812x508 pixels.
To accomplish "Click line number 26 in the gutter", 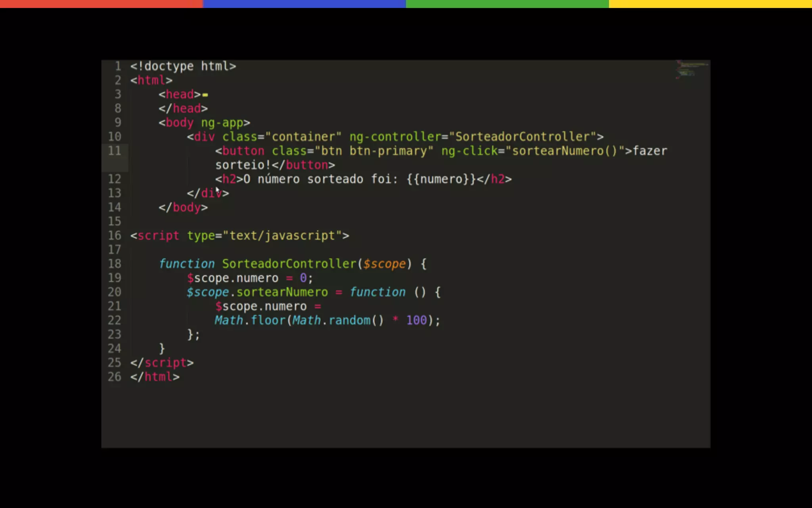I will pyautogui.click(x=115, y=377).
